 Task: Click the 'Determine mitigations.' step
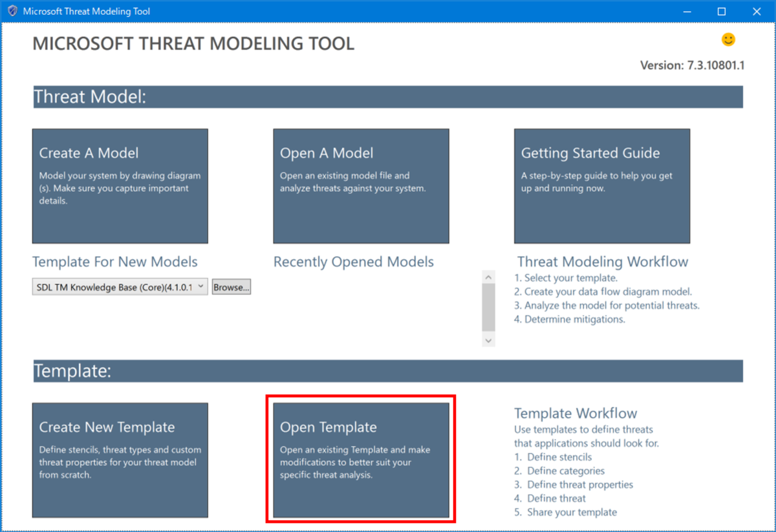point(570,319)
